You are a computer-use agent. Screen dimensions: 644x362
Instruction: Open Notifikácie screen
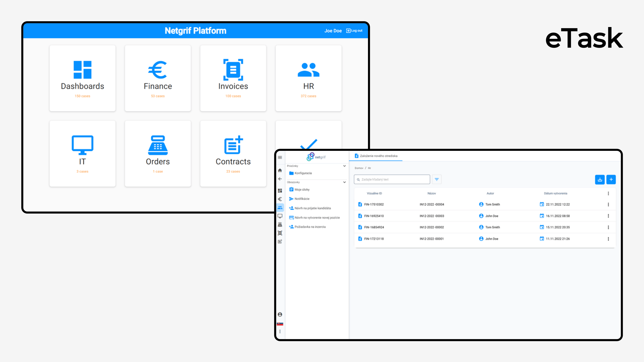[299, 199]
